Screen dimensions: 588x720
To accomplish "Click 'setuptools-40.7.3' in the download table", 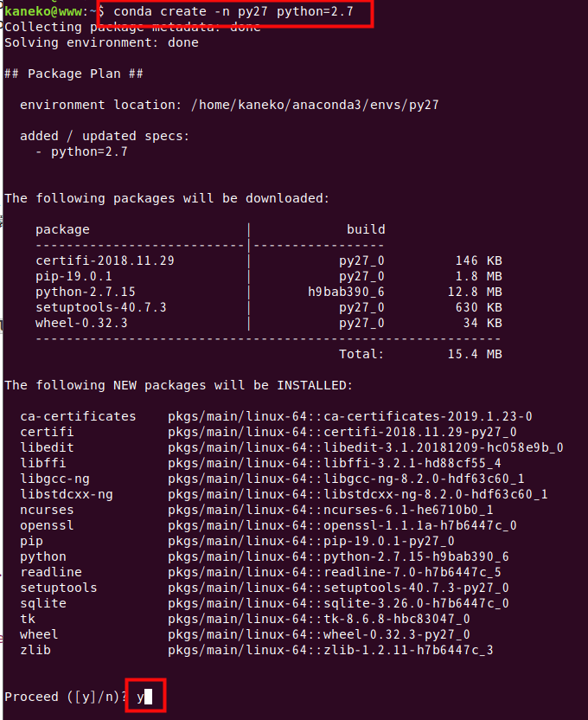I will [x=101, y=307].
